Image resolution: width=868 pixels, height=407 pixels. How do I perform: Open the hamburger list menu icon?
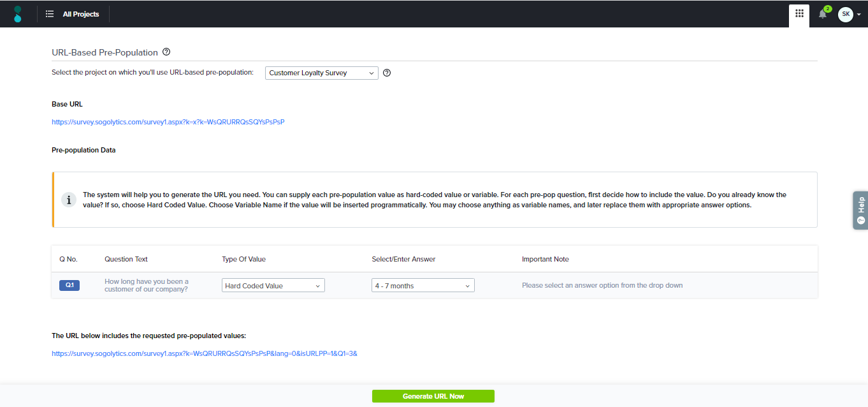(50, 14)
